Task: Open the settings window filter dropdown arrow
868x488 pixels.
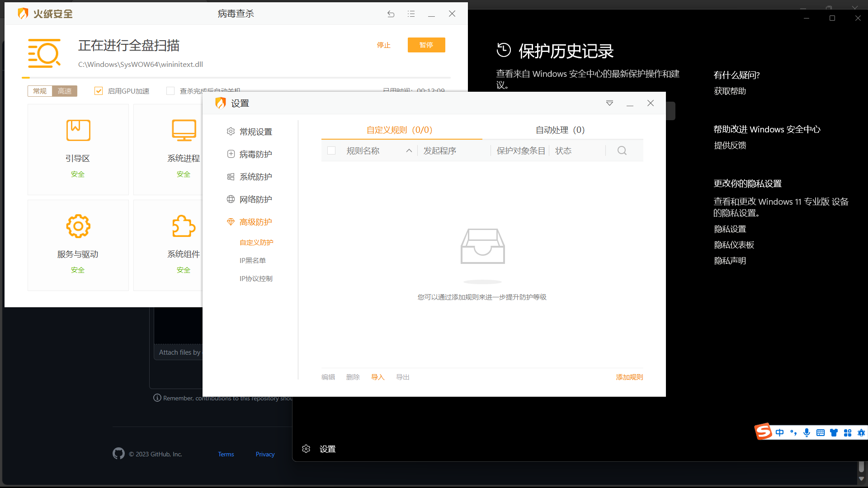Action: 609,103
